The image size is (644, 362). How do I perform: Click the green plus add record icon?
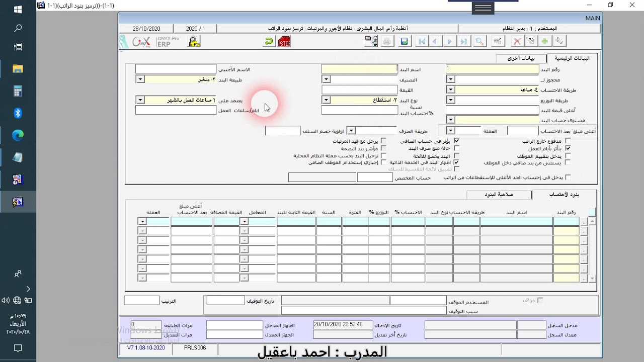coord(544,42)
